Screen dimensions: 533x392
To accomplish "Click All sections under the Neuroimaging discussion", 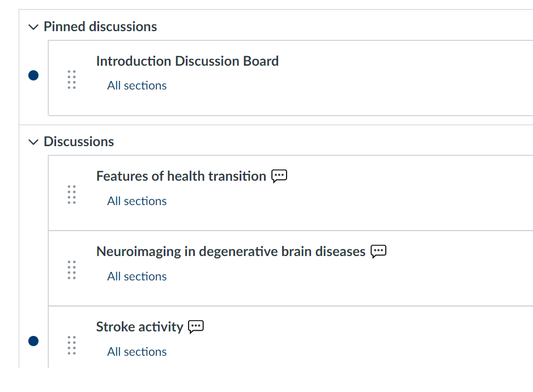I will click(x=137, y=276).
